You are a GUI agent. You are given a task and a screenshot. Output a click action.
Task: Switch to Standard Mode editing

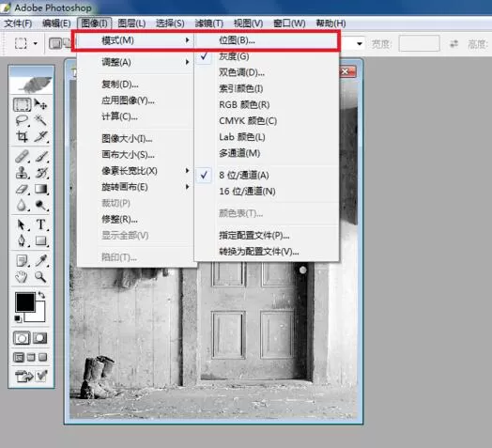(22, 338)
